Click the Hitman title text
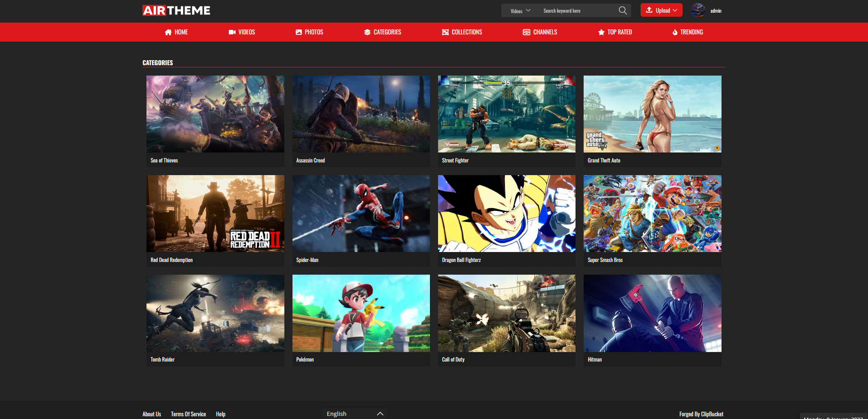Viewport: 868px width, 419px height. coord(594,360)
